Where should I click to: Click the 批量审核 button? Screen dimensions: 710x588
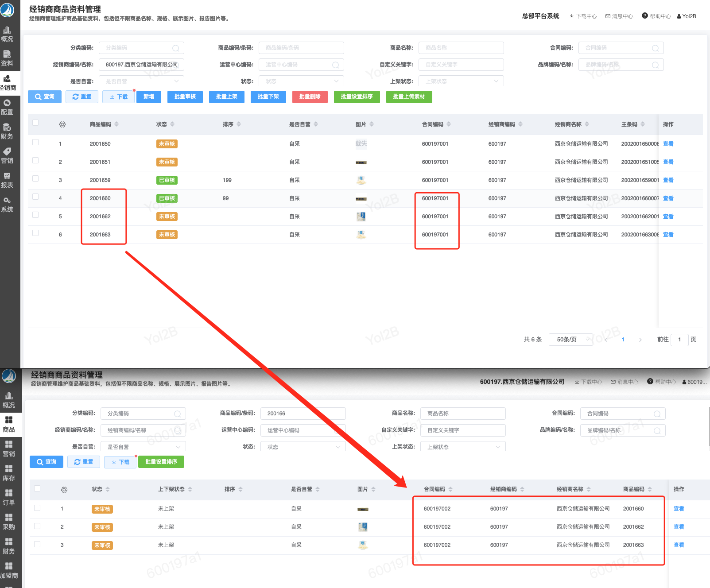tap(185, 97)
